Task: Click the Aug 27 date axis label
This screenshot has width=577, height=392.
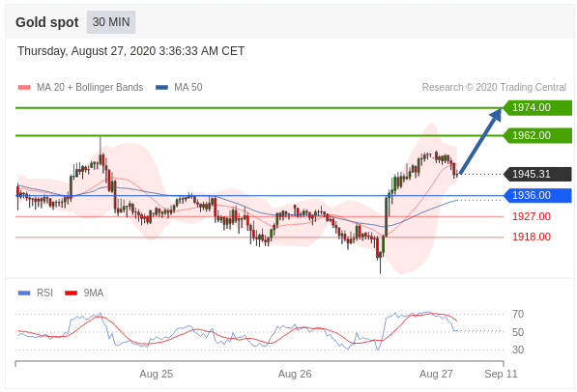Action: click(436, 374)
